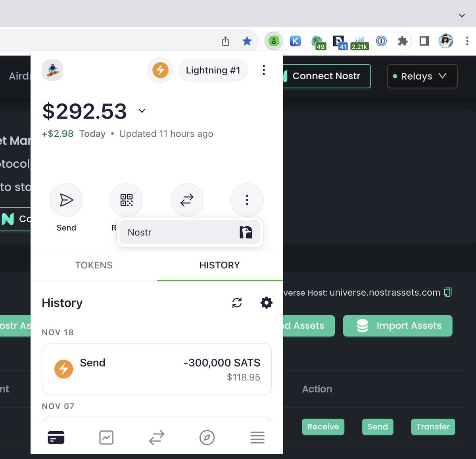Switch to the TOKENS tab
Image resolution: width=476 pixels, height=459 pixels.
pos(94,265)
